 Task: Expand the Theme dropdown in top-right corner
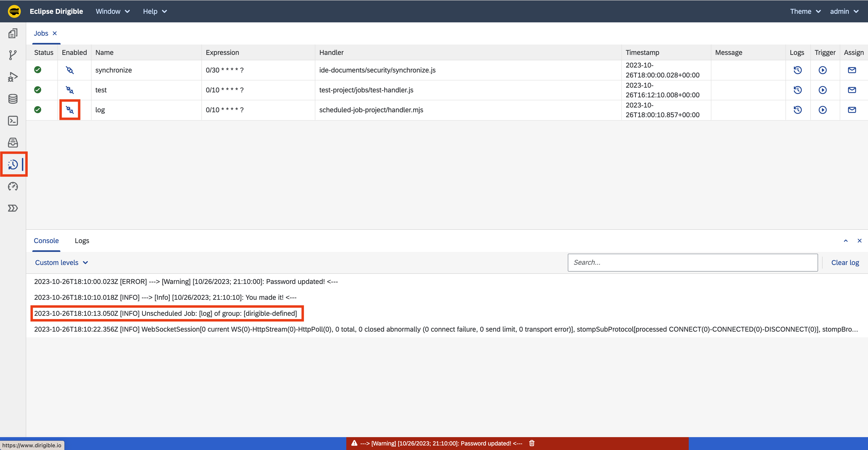click(804, 11)
